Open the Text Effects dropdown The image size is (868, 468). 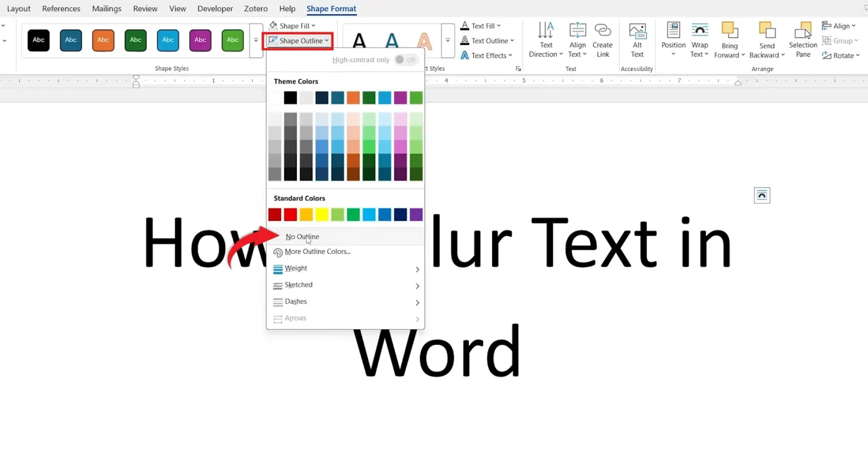coord(486,55)
